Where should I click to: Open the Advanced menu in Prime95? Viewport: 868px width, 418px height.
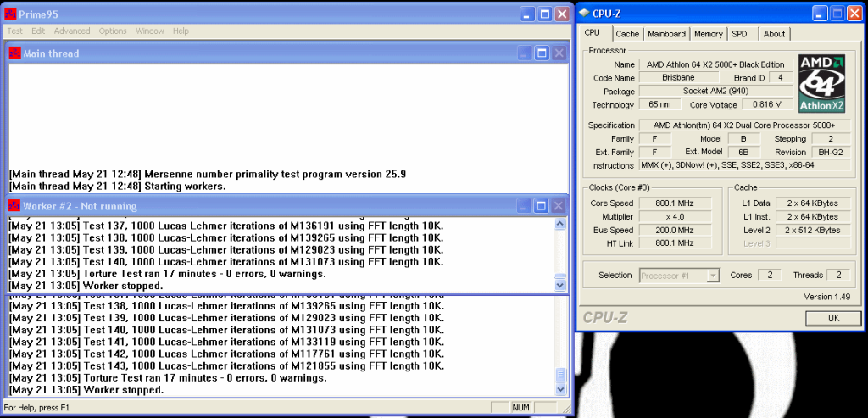pyautogui.click(x=72, y=31)
